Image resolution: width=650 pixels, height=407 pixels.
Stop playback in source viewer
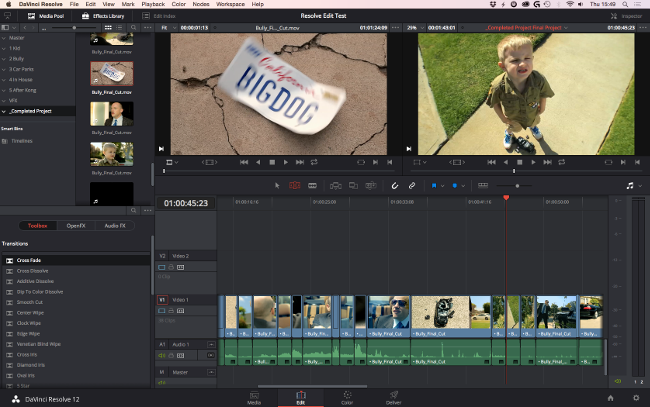pyautogui.click(x=272, y=162)
